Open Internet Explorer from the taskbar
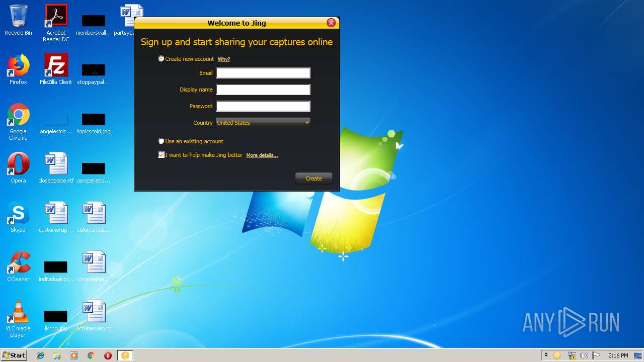Screen dimensions: 644x362 click(x=40, y=355)
